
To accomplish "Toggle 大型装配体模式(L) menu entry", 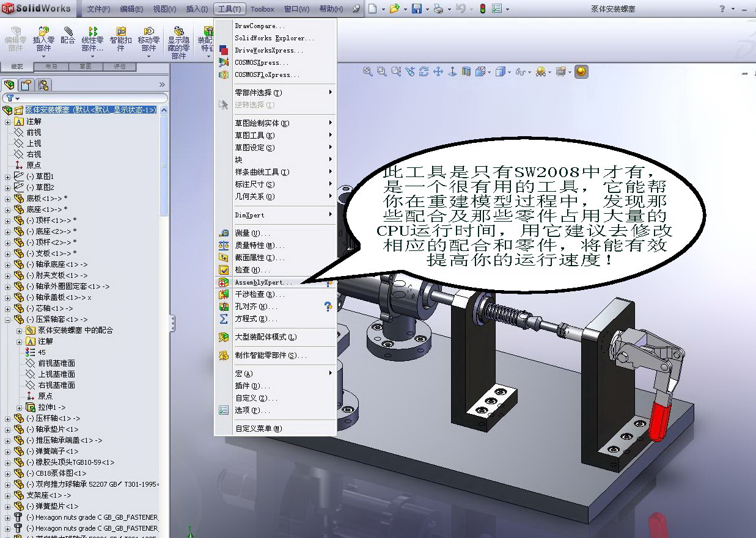I will [275, 337].
